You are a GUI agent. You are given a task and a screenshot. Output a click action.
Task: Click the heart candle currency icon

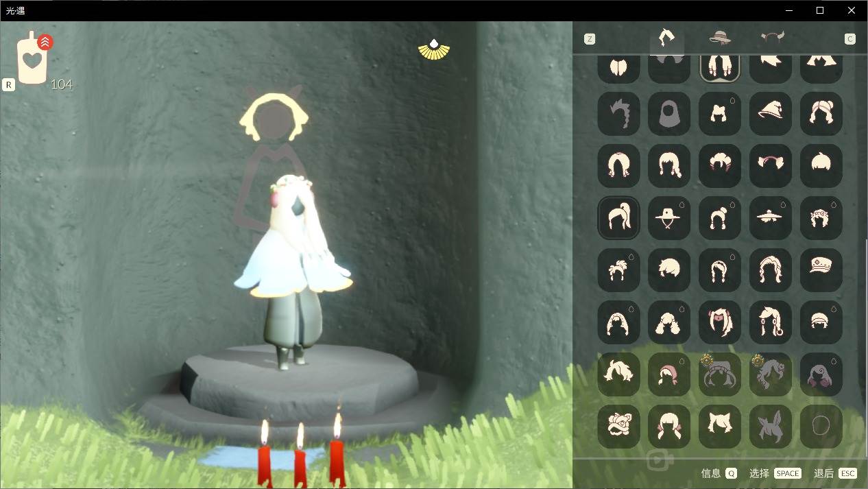pos(32,60)
